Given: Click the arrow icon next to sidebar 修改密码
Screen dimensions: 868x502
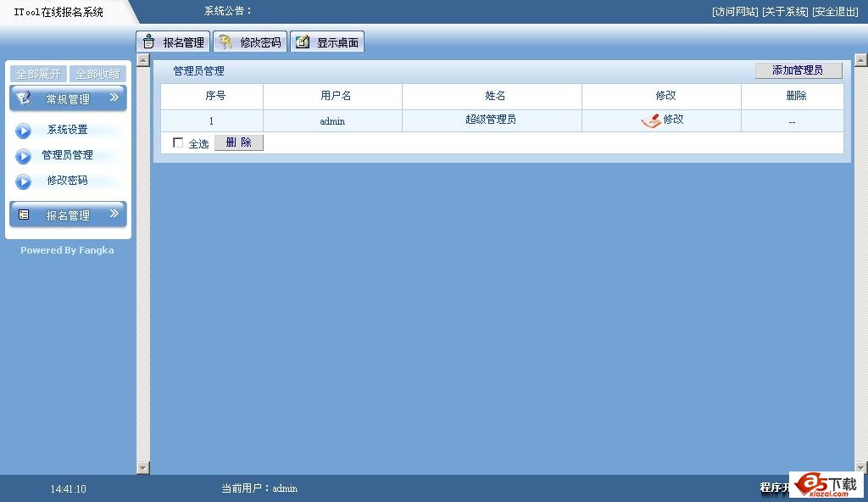Looking at the screenshot, I should 23,181.
